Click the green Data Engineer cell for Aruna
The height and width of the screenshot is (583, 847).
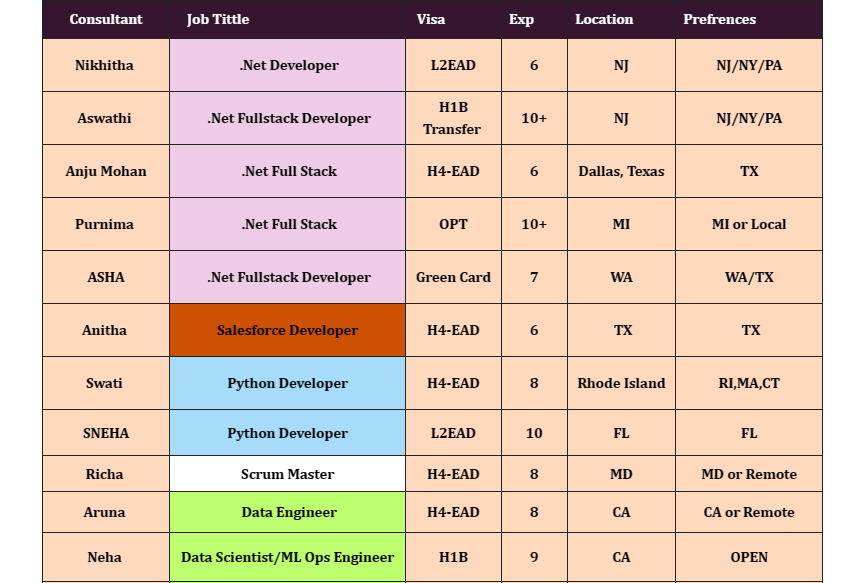(x=287, y=512)
